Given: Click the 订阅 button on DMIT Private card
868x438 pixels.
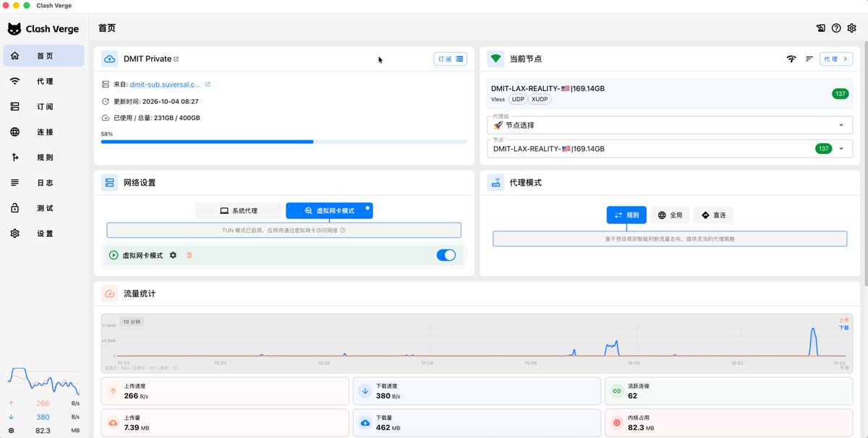Looking at the screenshot, I should coord(451,59).
